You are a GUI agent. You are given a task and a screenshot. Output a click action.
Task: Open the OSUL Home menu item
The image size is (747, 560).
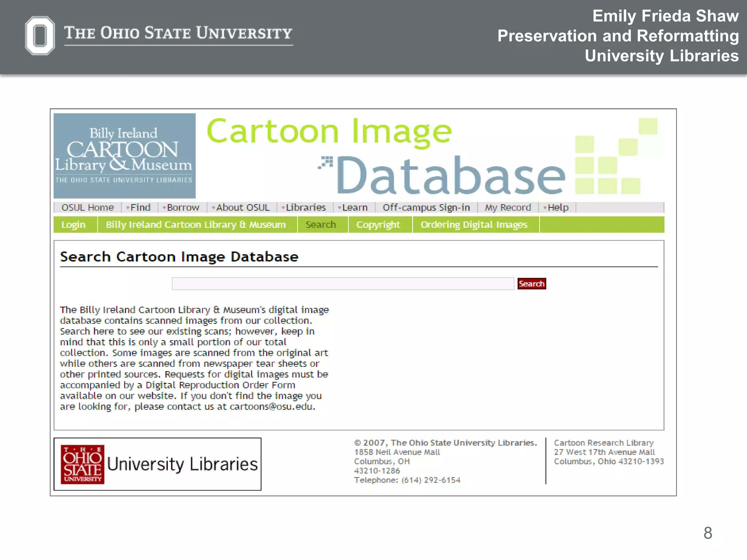pyautogui.click(x=88, y=207)
